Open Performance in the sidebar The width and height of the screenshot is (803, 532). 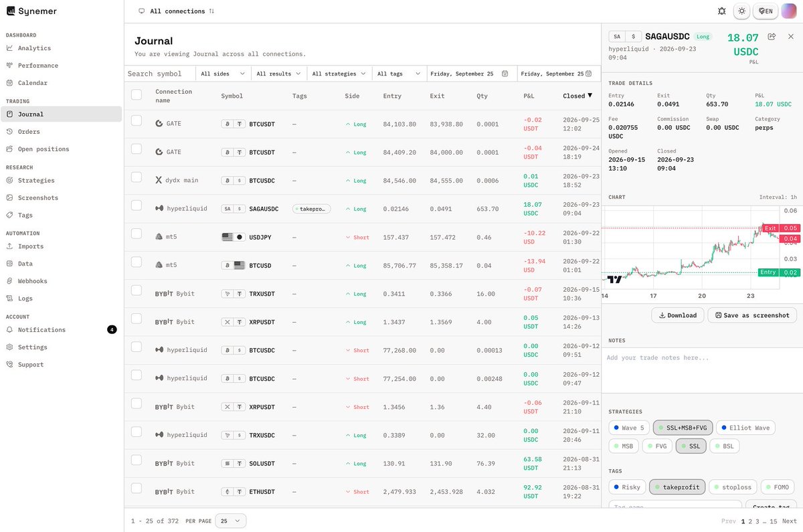[37, 66]
